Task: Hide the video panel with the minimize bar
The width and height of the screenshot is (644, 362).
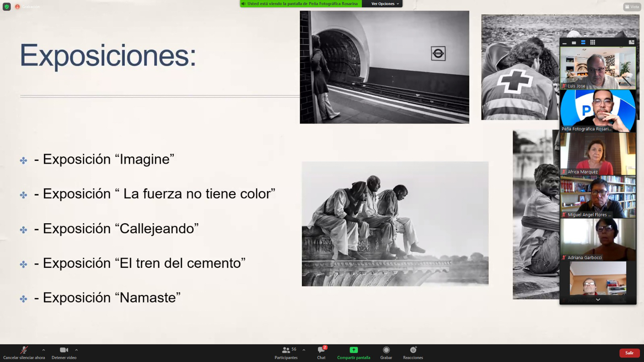Action: click(564, 43)
